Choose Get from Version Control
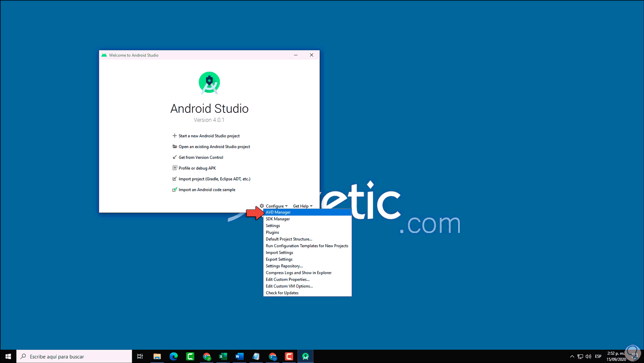Viewport: 644px width, 363px height. [198, 157]
